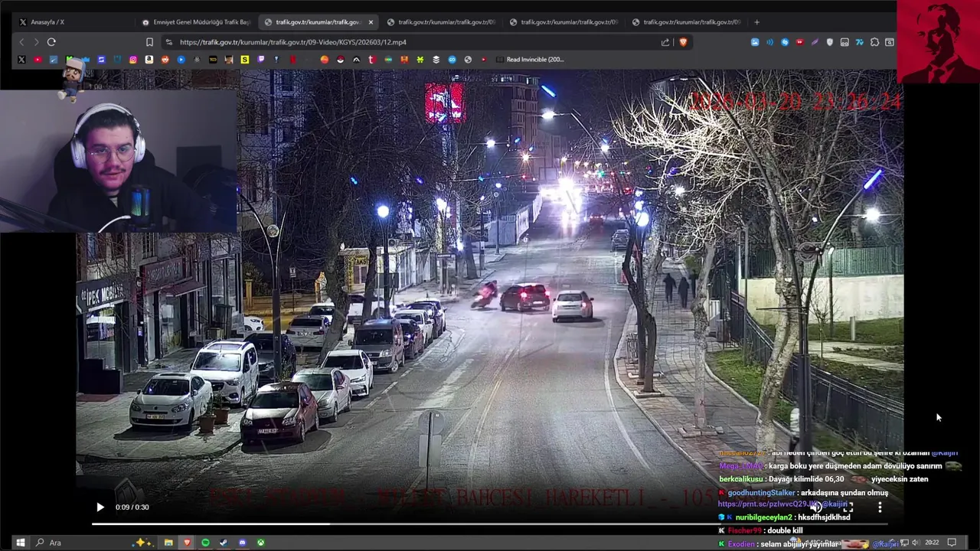Click the goodhuntingStalker username in chat

(x=761, y=493)
